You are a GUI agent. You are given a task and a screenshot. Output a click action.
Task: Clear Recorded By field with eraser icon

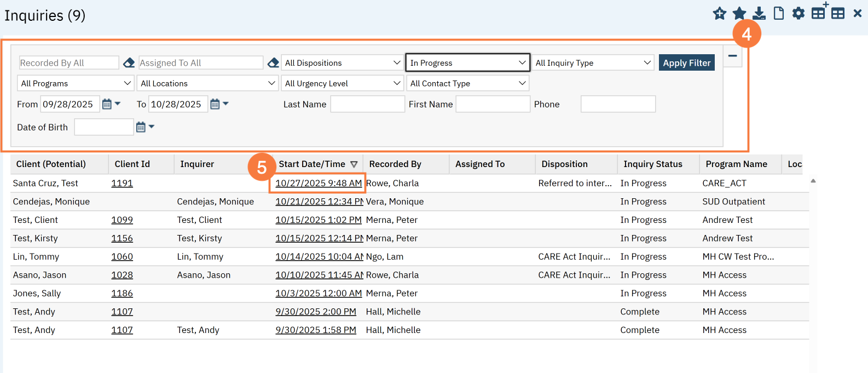point(129,63)
